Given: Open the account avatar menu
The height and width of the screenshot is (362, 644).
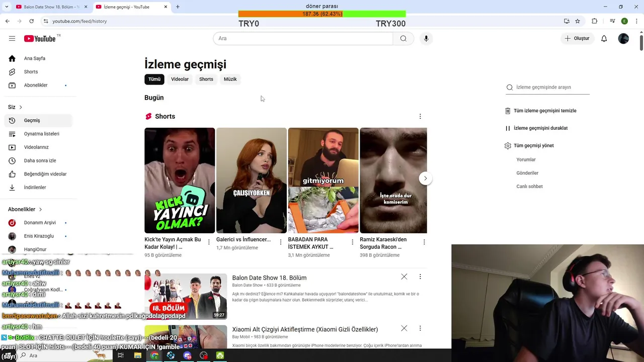Looking at the screenshot, I should point(623,39).
